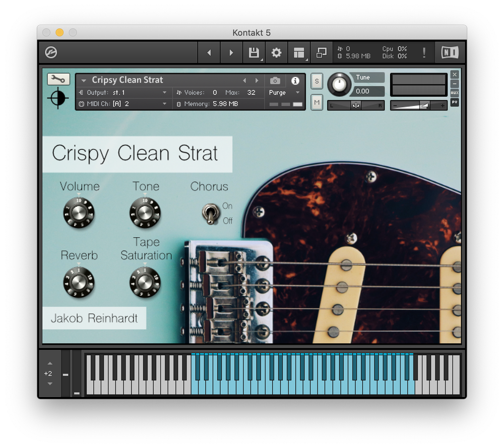Viewport: 504px width, 448px height.
Task: Toggle the AUX sends button
Action: click(455, 93)
